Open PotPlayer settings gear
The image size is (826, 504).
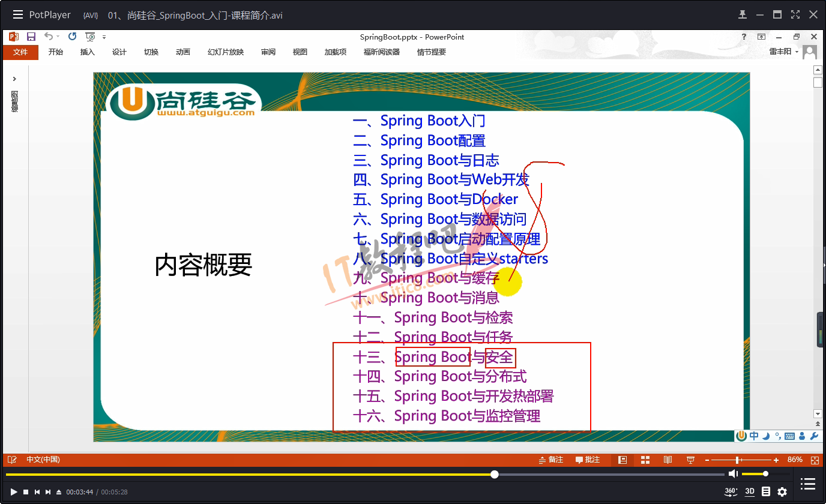coord(782,491)
